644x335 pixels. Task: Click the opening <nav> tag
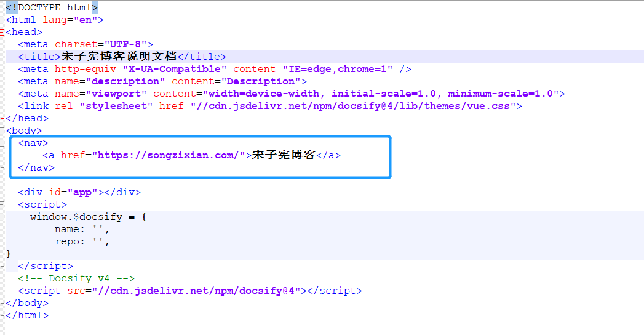tap(33, 143)
